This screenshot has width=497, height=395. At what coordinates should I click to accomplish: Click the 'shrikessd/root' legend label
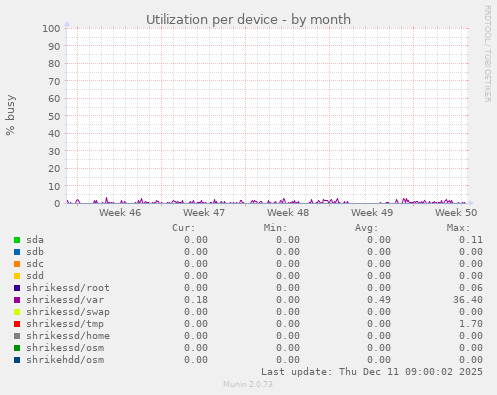pyautogui.click(x=68, y=288)
